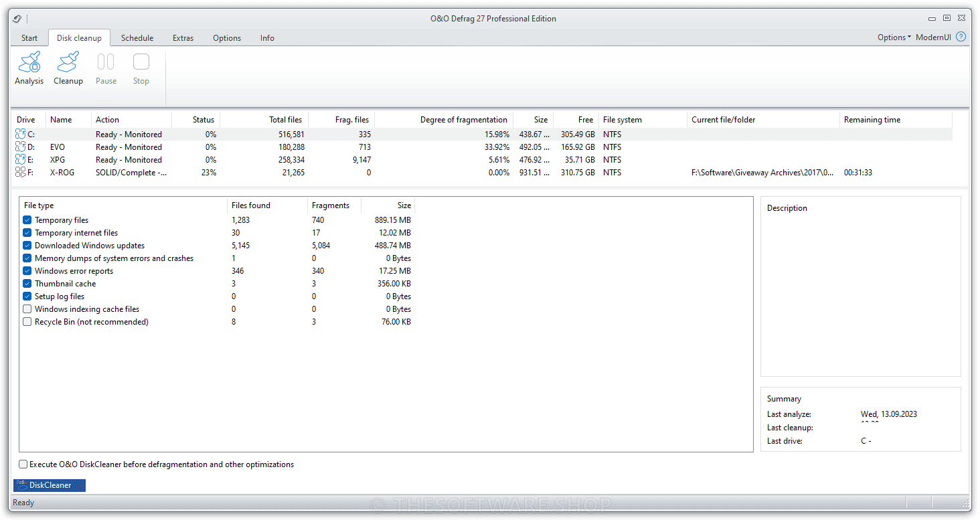Toggle Windows error reports checkbox
Viewport: 980px width, 520px height.
point(27,271)
